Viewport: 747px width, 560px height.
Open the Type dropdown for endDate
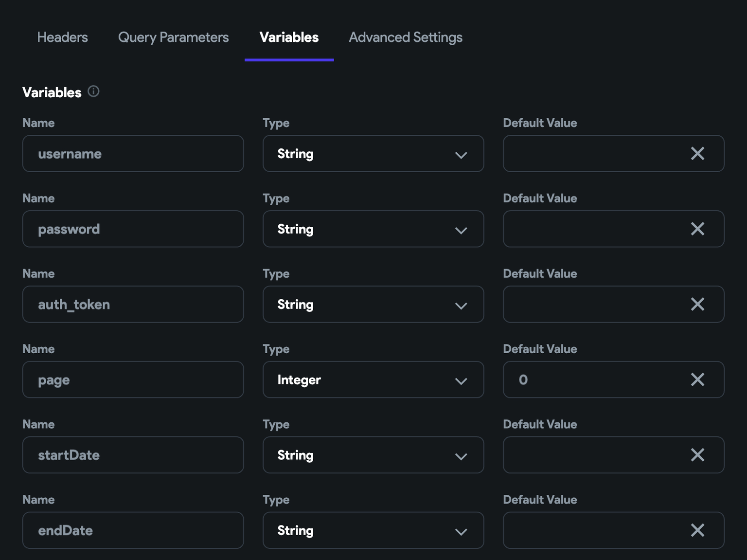click(373, 530)
